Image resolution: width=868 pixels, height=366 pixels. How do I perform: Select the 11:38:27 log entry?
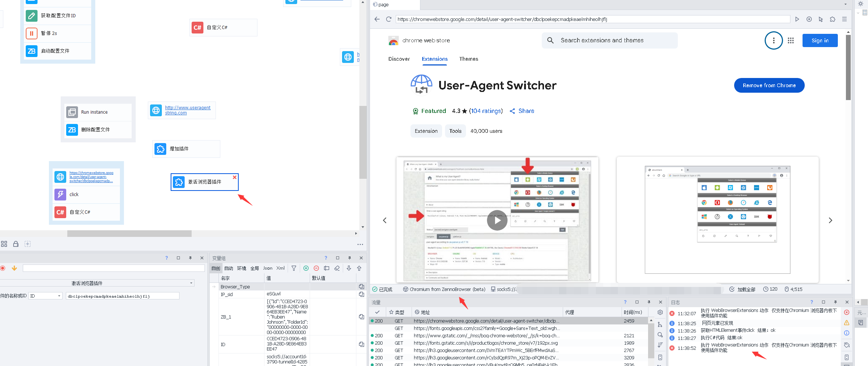pyautogui.click(x=754, y=338)
